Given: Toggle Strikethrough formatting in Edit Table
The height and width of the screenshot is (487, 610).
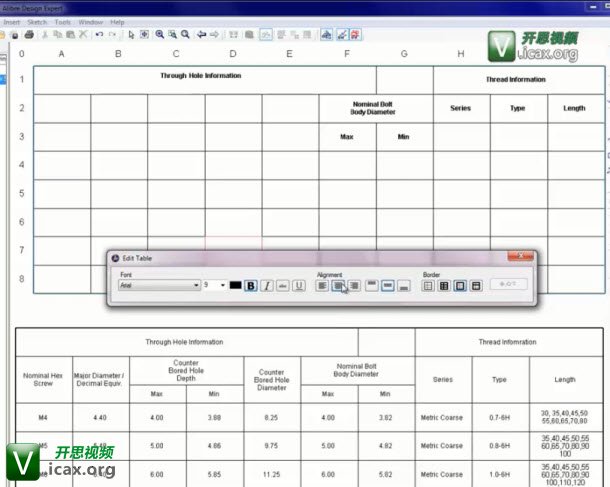Looking at the screenshot, I should point(283,286).
